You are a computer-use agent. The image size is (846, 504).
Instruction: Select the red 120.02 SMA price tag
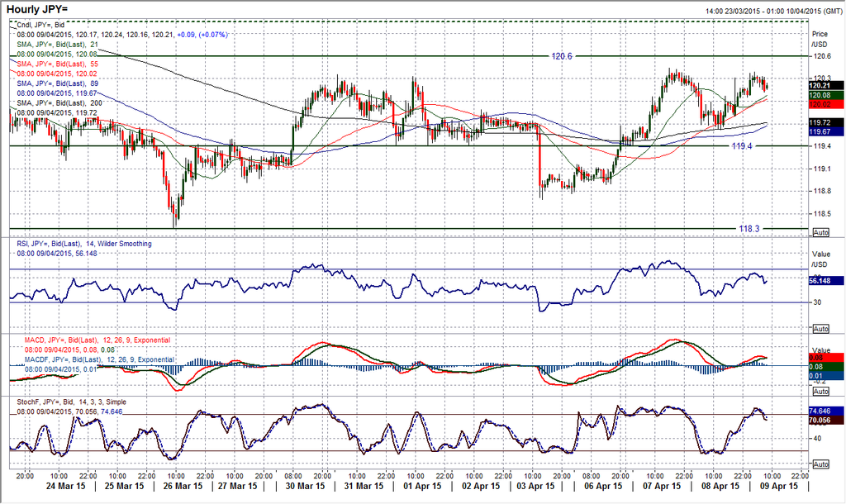(825, 104)
